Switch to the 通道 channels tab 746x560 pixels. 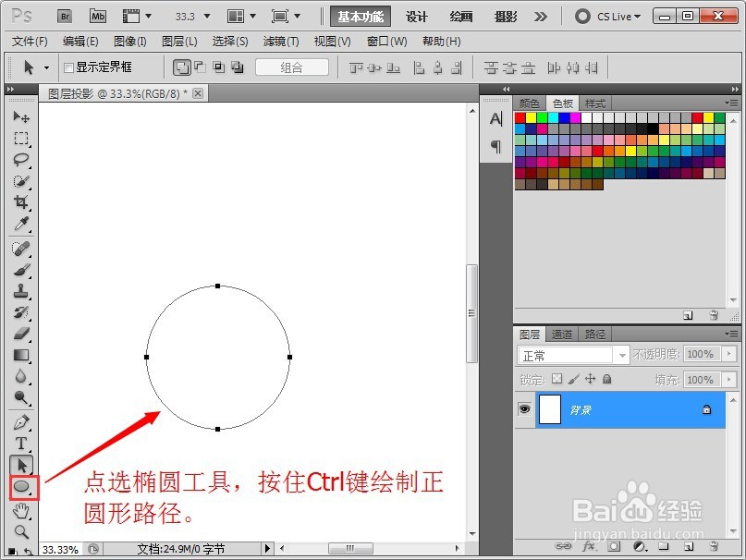click(562, 334)
